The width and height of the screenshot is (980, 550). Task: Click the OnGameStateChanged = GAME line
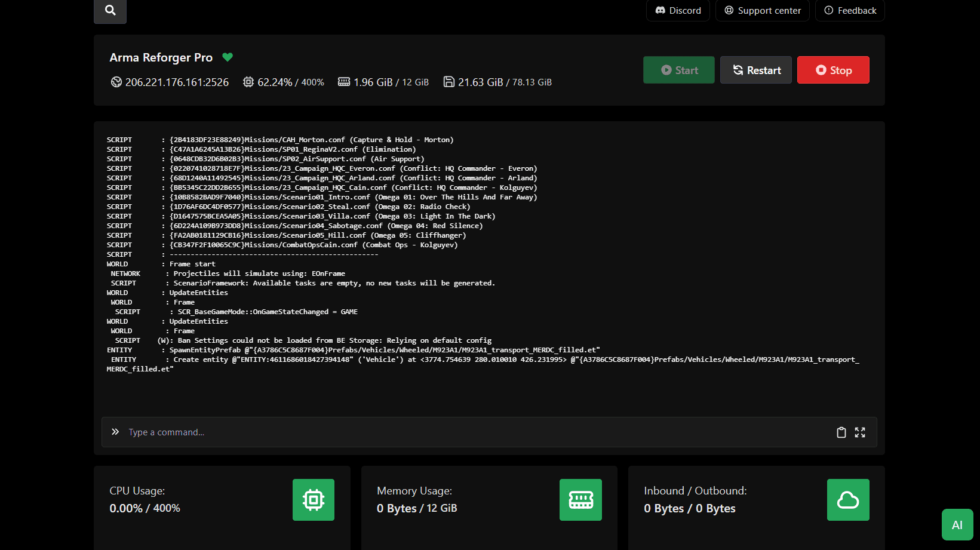(x=236, y=312)
